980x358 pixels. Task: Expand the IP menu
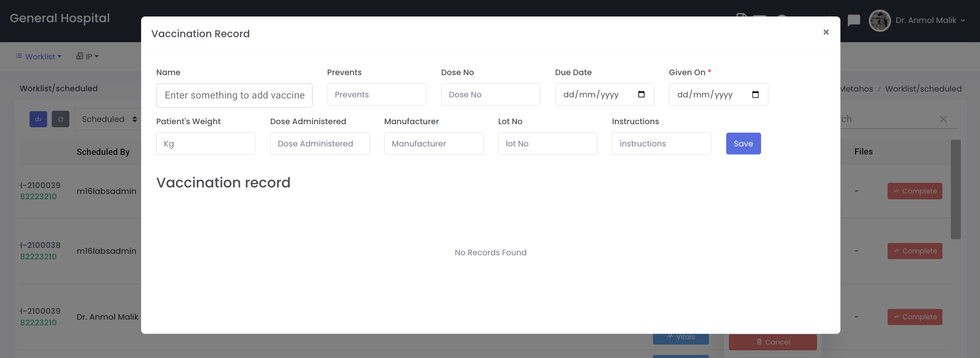click(88, 56)
